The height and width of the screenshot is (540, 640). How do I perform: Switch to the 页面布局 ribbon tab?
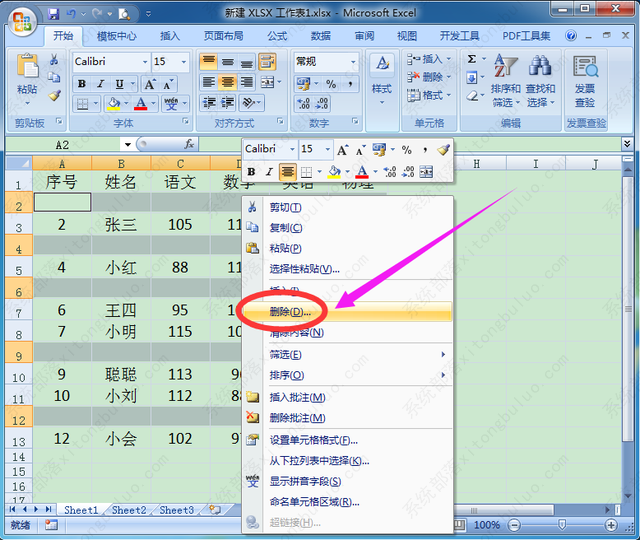(x=224, y=36)
